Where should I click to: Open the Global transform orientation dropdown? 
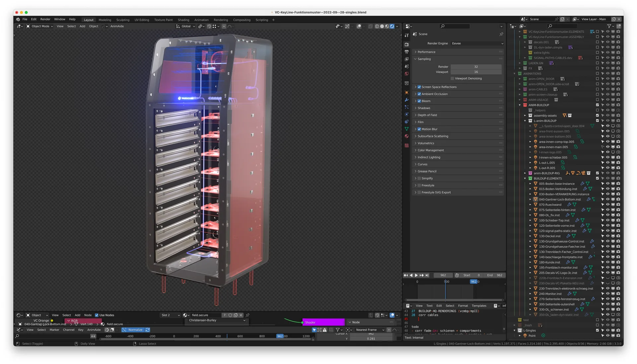click(x=185, y=26)
